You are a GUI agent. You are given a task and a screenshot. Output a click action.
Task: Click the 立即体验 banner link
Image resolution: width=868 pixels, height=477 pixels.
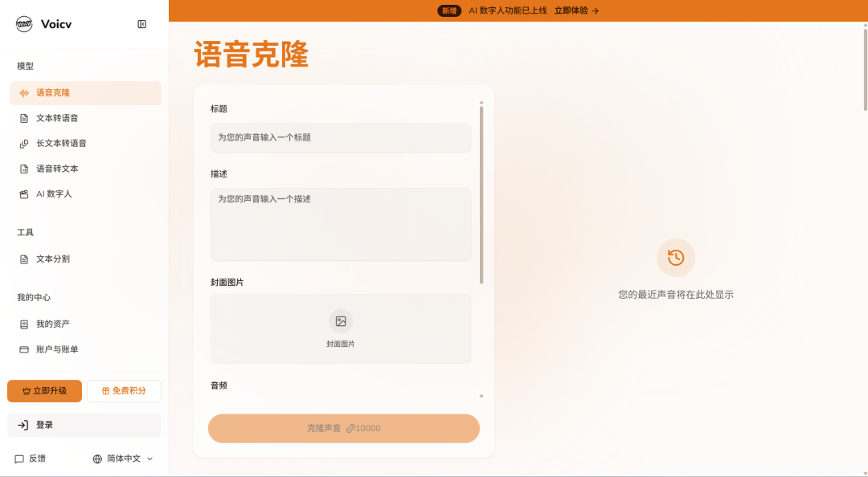tap(576, 10)
